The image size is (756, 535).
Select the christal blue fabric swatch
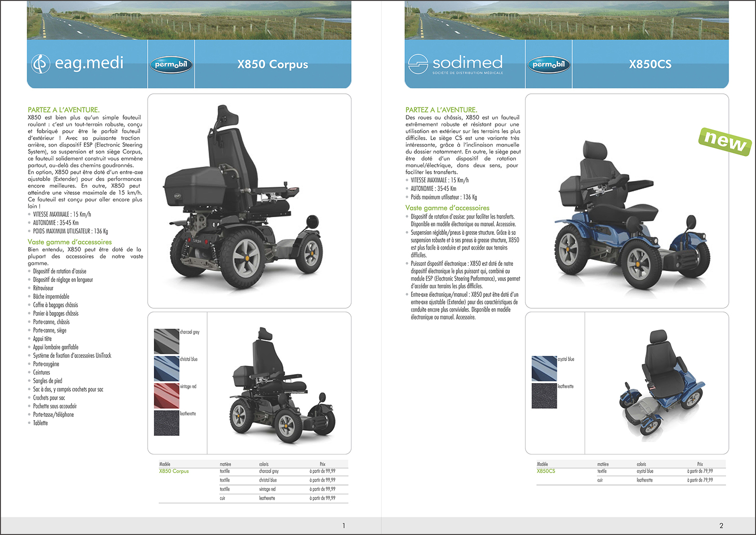167,368
